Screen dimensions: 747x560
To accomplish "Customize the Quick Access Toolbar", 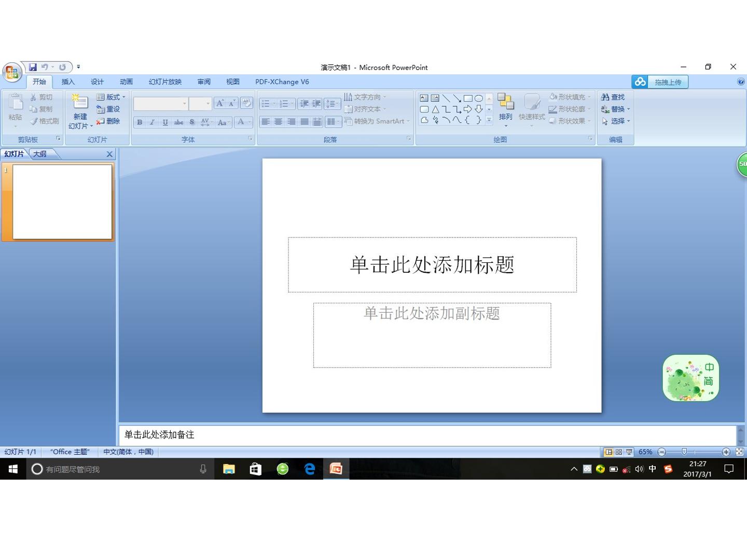I will (x=78, y=67).
